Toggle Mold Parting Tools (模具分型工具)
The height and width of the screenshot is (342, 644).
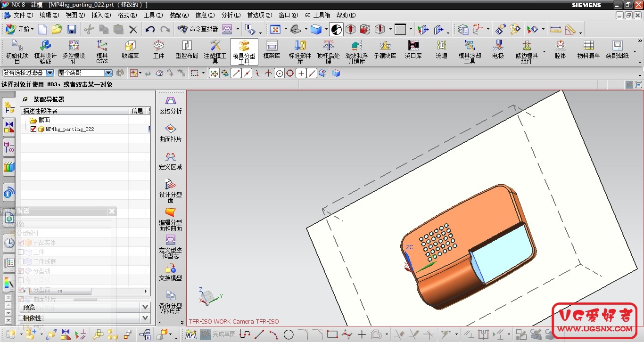(244, 52)
